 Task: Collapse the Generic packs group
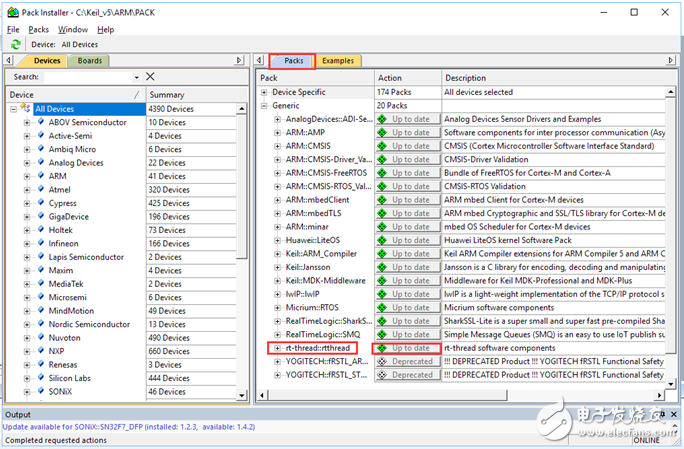[x=264, y=106]
